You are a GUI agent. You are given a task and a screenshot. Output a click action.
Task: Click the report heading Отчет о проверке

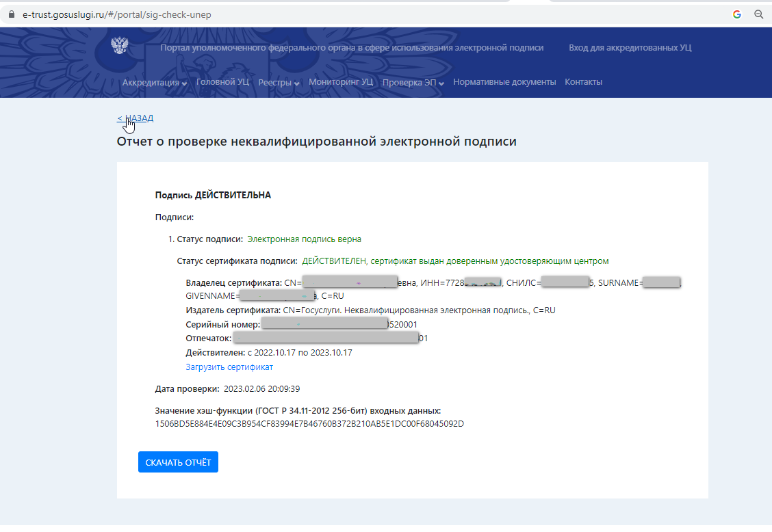click(317, 142)
